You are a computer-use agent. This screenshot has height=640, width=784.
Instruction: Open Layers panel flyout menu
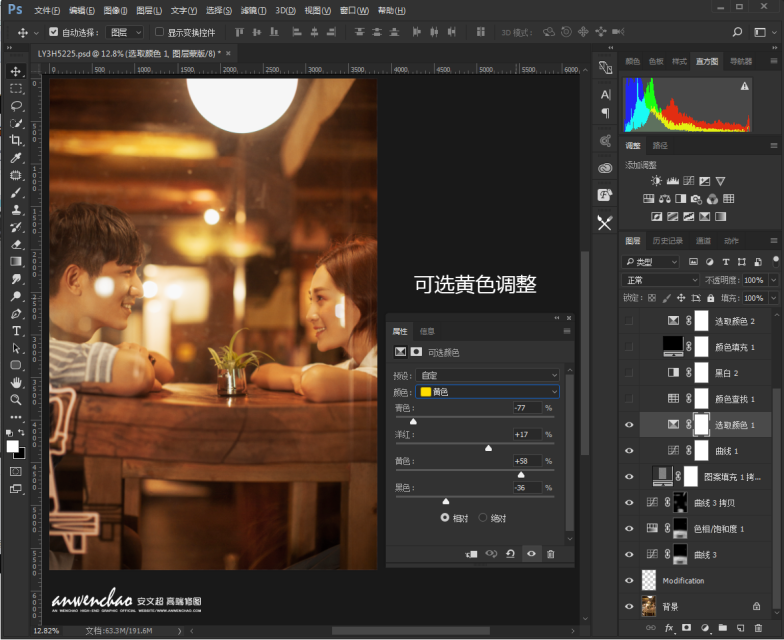[774, 240]
